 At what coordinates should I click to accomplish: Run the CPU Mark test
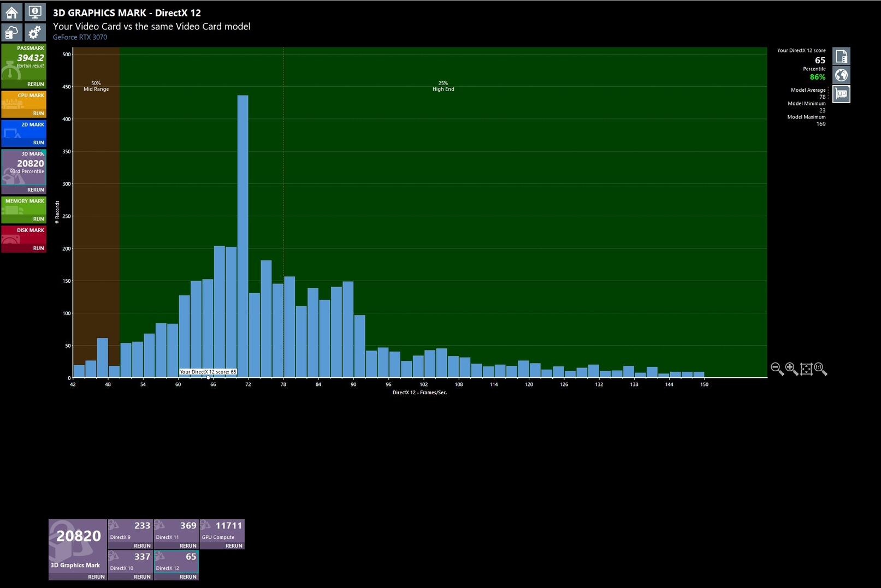pos(38,114)
